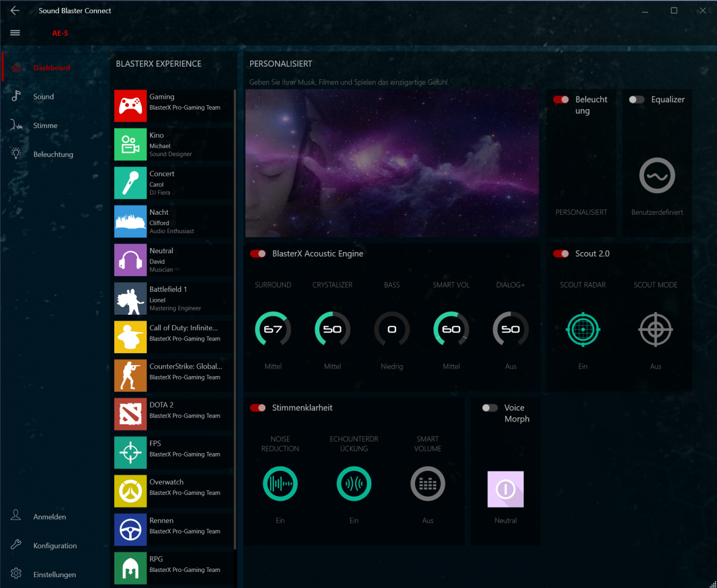
Task: Click the Dashboard home icon
Action: pyautogui.click(x=16, y=68)
